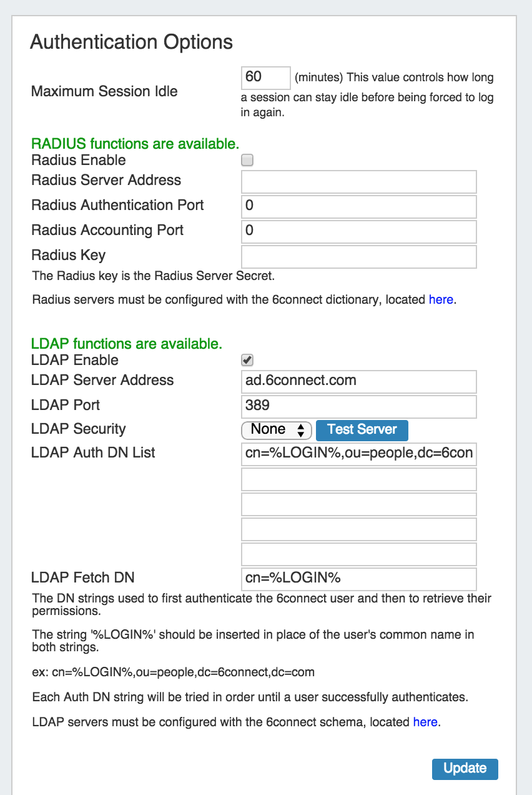This screenshot has width=532, height=795.
Task: Click the Test Server button
Action: click(362, 430)
